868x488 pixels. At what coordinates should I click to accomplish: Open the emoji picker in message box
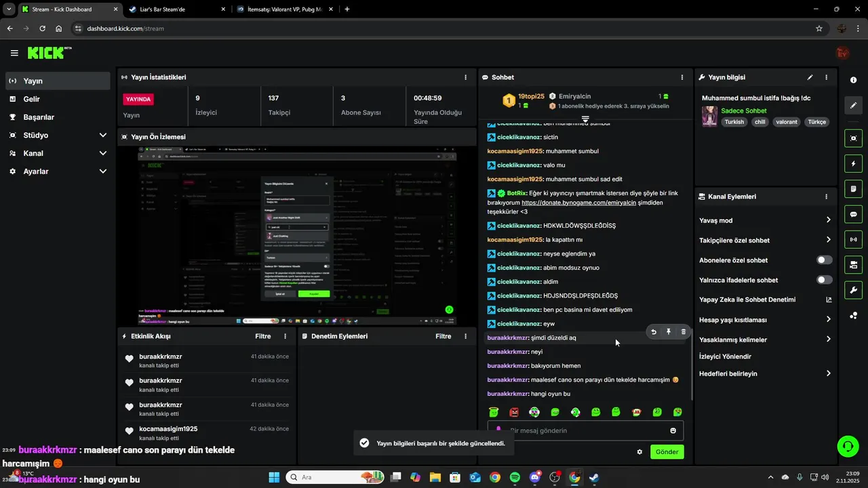tap(673, 430)
